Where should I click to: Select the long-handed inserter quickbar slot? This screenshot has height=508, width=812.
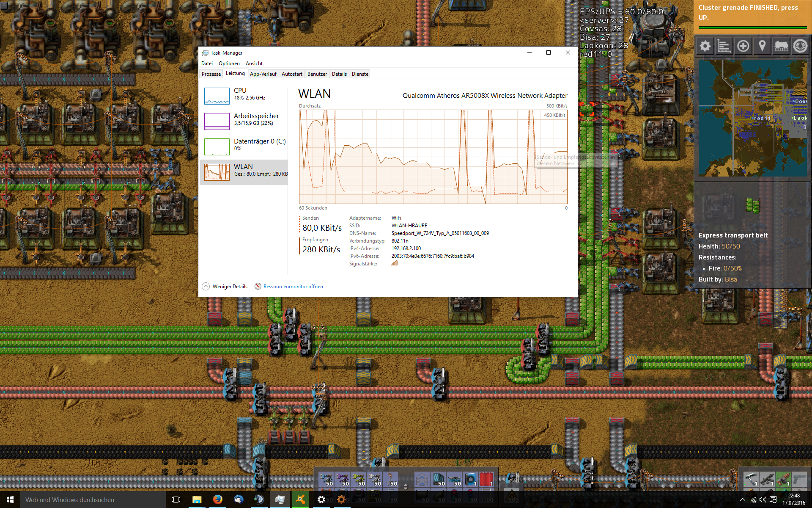pyautogui.click(x=390, y=480)
